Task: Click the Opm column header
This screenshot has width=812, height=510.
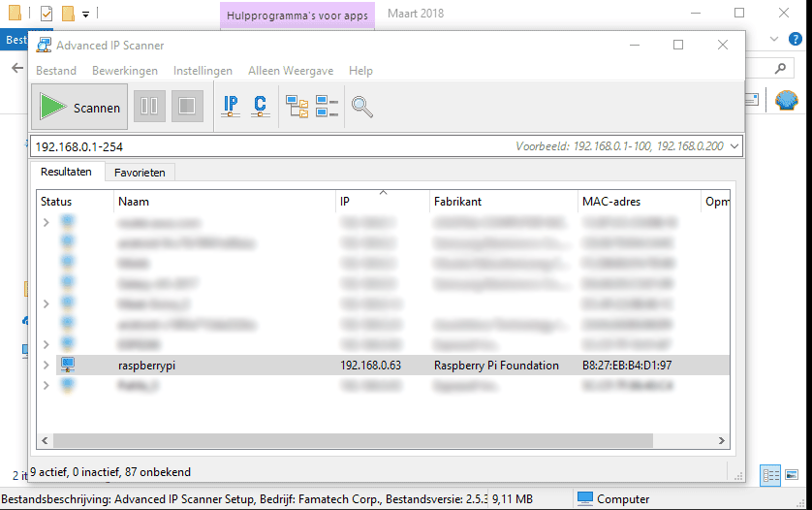Action: point(716,202)
